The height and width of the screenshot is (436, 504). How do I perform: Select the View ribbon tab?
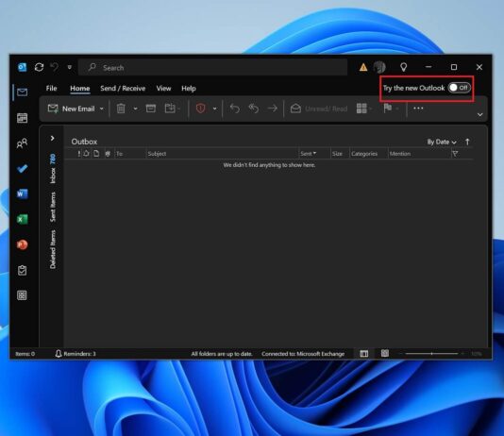(x=163, y=89)
